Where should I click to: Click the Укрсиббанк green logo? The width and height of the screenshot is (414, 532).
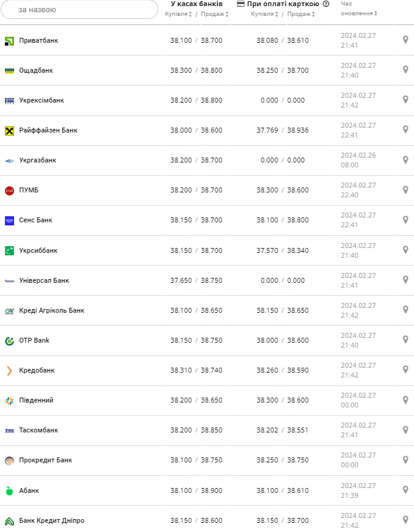point(9,250)
